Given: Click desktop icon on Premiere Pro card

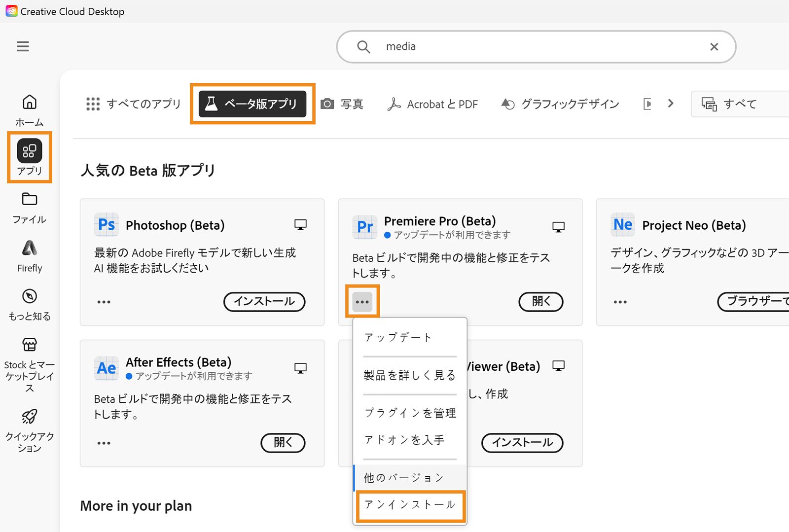Looking at the screenshot, I should (558, 227).
